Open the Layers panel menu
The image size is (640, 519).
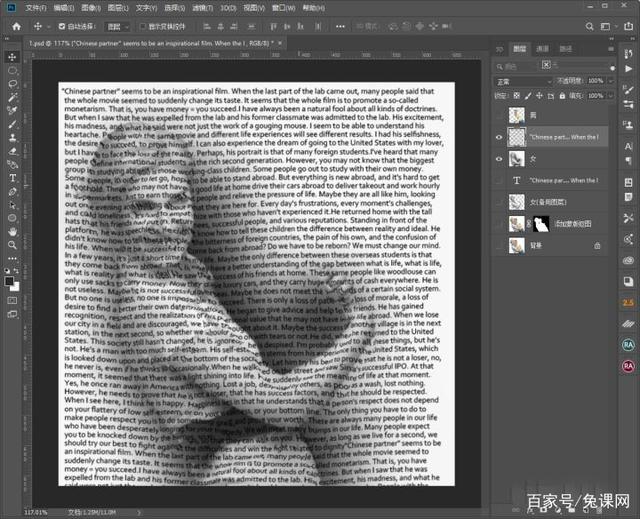pyautogui.click(x=611, y=49)
